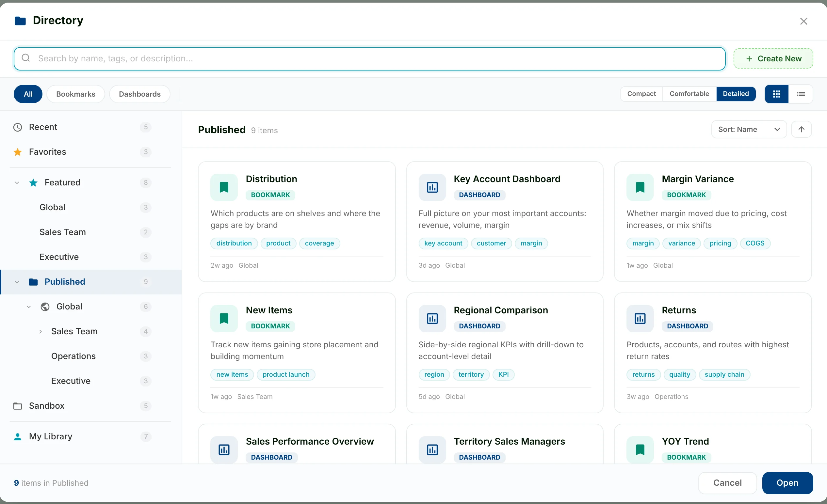
Task: Click the 'product launch' tag
Action: [x=285, y=374]
